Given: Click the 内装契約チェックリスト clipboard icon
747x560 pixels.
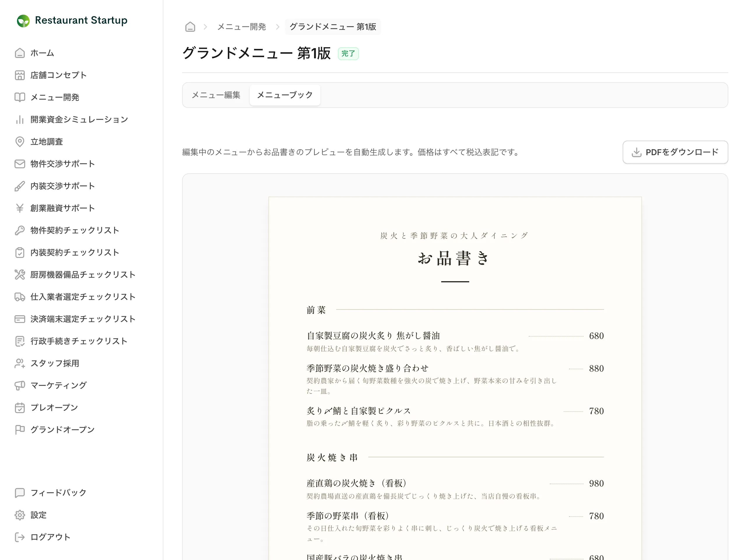Looking at the screenshot, I should coord(20,253).
